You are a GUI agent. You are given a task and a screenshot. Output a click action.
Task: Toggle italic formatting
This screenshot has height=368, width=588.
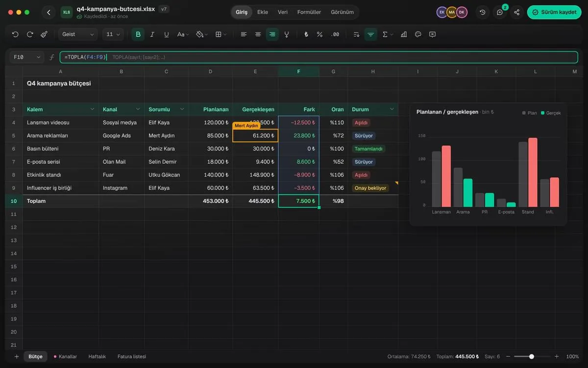pos(152,34)
